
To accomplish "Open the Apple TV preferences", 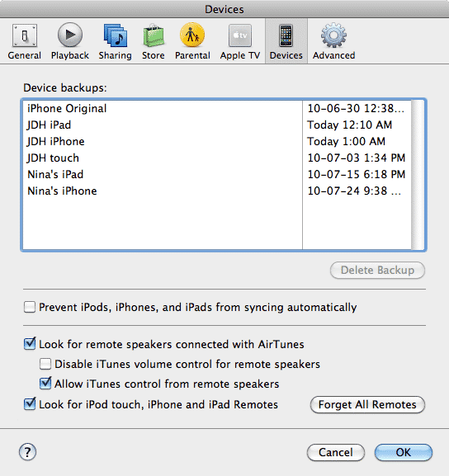I will pos(240,42).
